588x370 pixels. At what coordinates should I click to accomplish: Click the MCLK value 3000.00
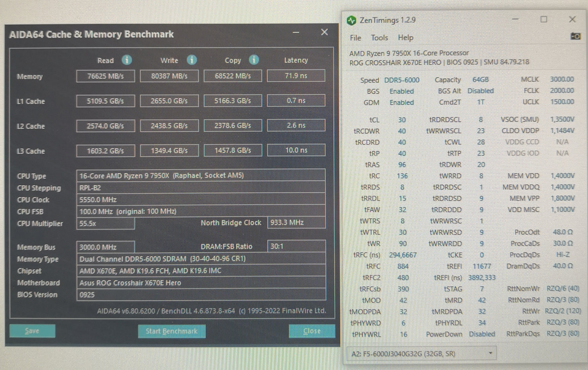click(562, 79)
